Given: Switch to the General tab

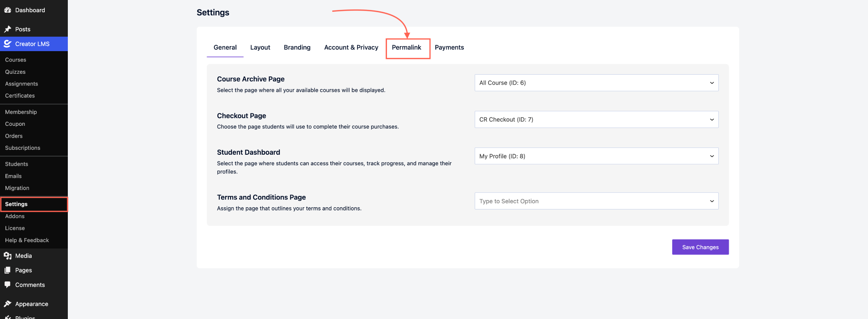Looking at the screenshot, I should tap(225, 48).
